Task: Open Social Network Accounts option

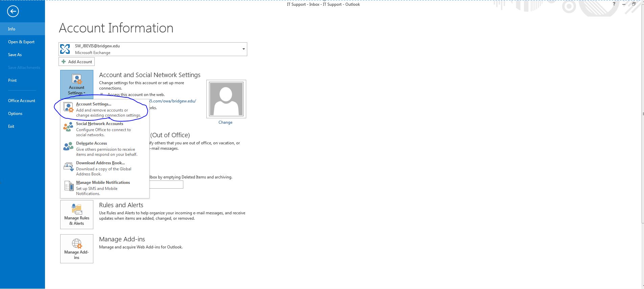Action: point(99,124)
